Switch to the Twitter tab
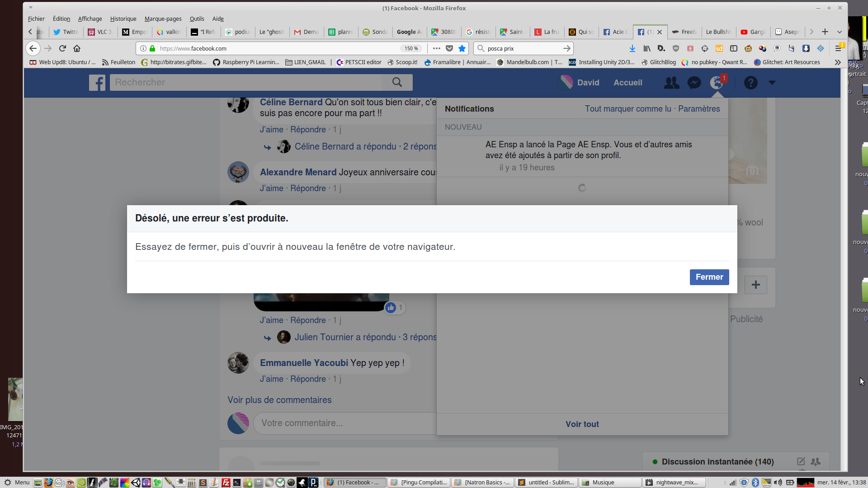The image size is (868, 488). pos(66,32)
